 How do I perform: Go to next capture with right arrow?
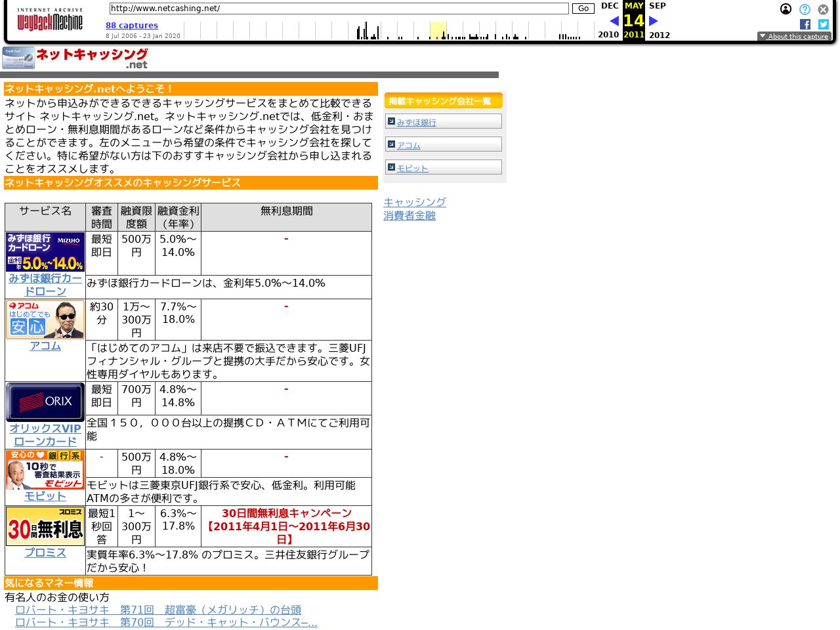pyautogui.click(x=653, y=21)
